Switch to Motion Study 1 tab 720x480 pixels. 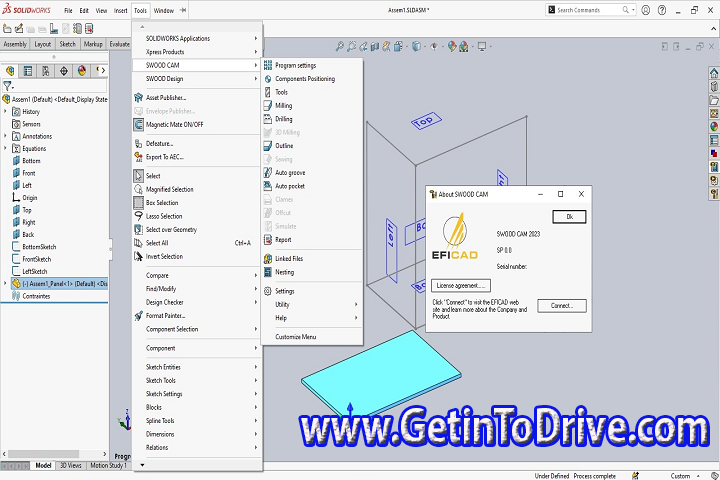108,465
